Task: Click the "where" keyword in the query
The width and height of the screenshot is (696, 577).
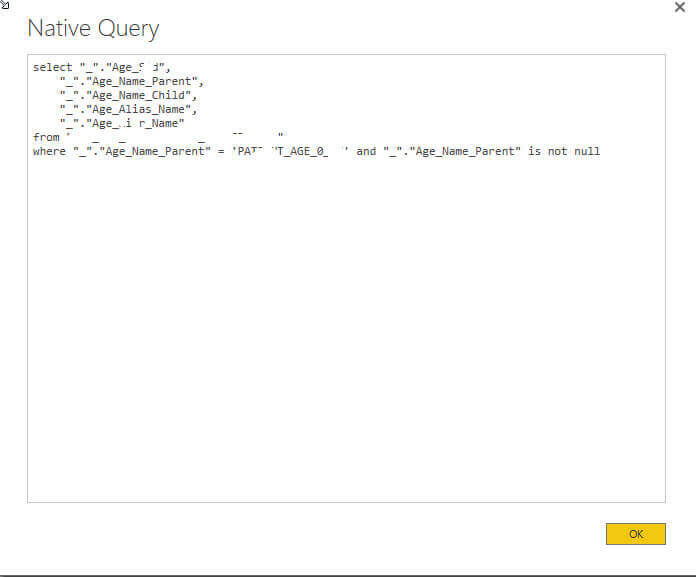Action: [49, 151]
